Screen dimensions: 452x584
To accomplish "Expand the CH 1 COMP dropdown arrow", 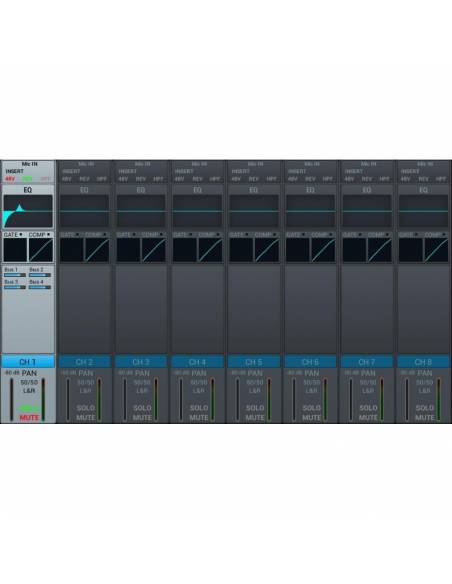I will (48, 235).
